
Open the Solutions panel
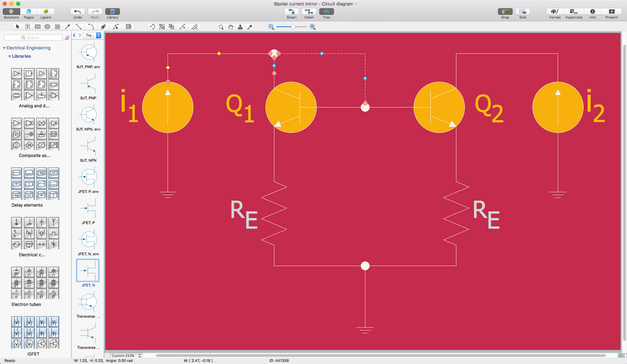[11, 13]
